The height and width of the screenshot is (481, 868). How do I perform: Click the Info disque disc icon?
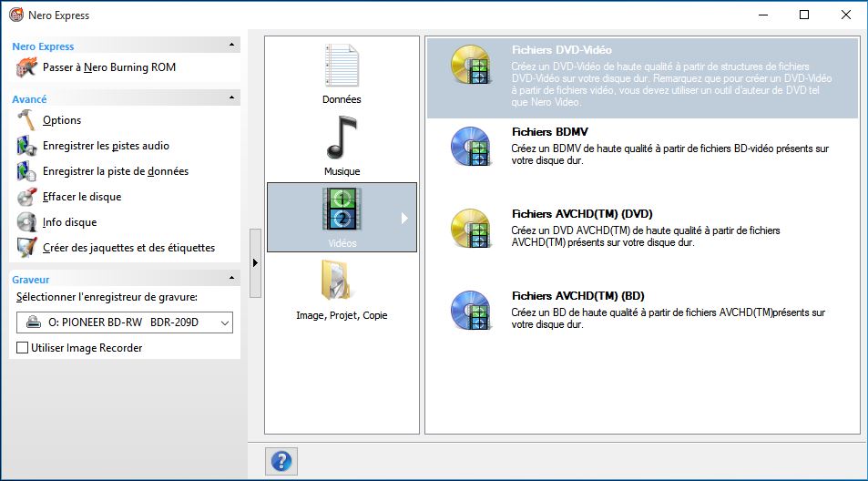(x=26, y=222)
